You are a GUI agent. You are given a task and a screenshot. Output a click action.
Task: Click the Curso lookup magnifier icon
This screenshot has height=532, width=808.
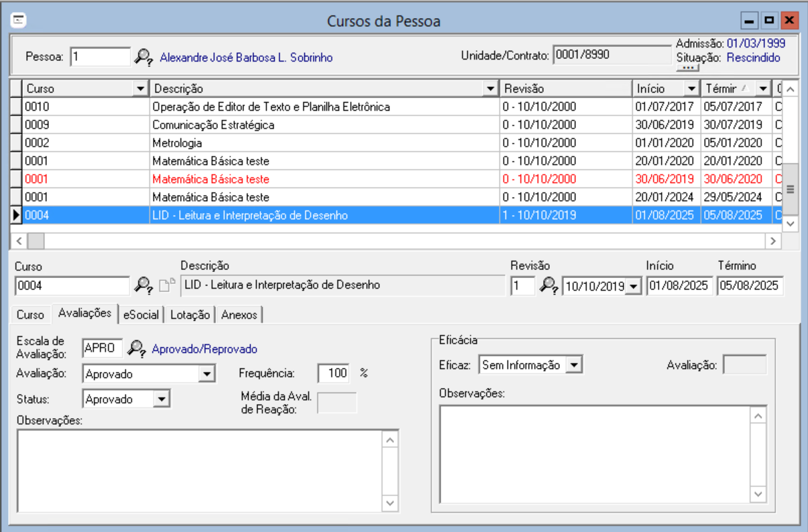[143, 285]
